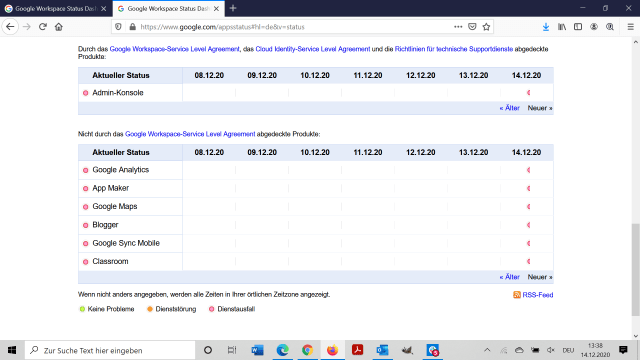Screen dimensions: 640x360
Task: Click the orange 'Dienststörung' legend entry
Action: 171,309
